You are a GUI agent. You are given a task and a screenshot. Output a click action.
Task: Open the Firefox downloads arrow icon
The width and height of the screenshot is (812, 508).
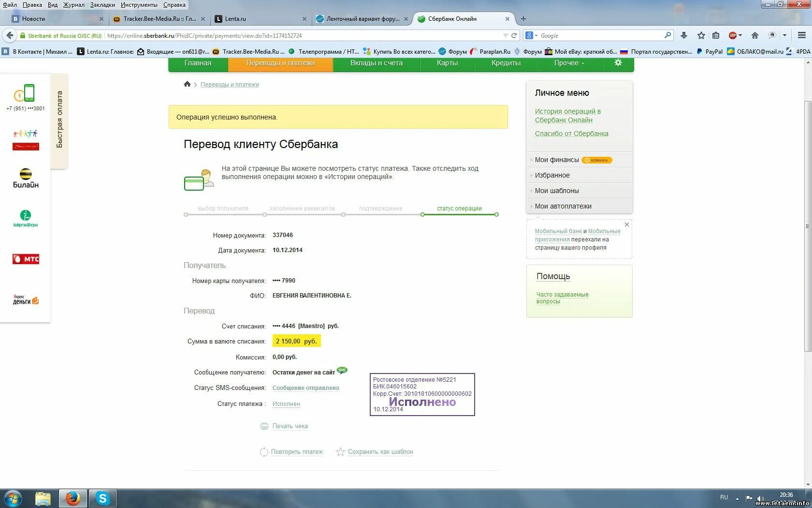coord(683,35)
